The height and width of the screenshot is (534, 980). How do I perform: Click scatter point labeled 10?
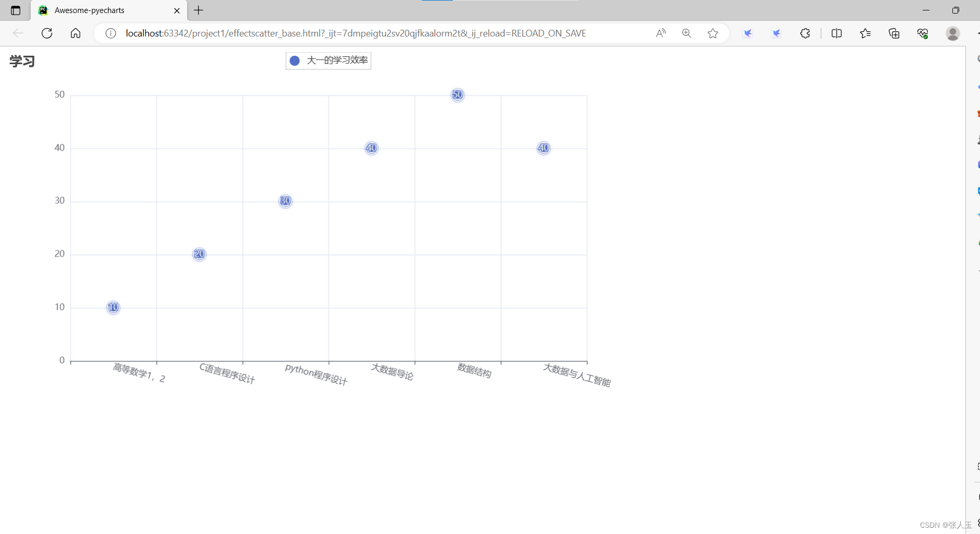(x=113, y=308)
